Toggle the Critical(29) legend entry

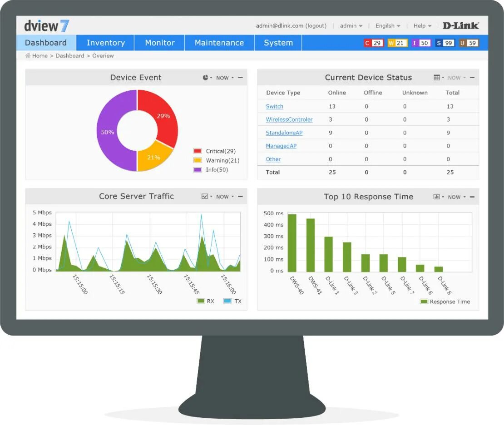(215, 151)
